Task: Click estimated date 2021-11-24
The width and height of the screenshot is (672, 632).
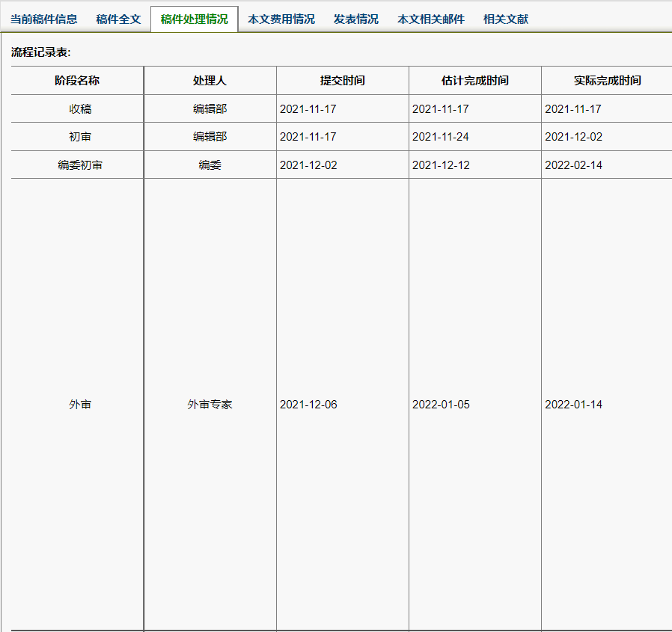Action: pyautogui.click(x=441, y=137)
